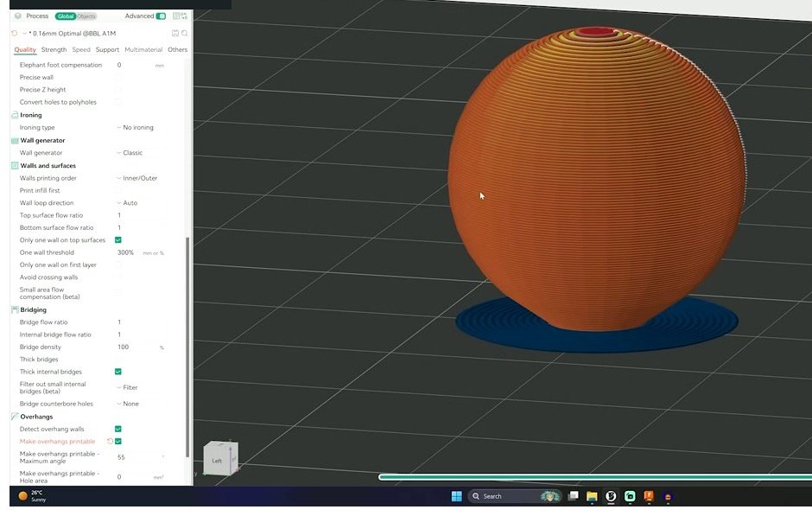Select the Global process mode
Image resolution: width=812 pixels, height=516 pixels.
click(66, 16)
